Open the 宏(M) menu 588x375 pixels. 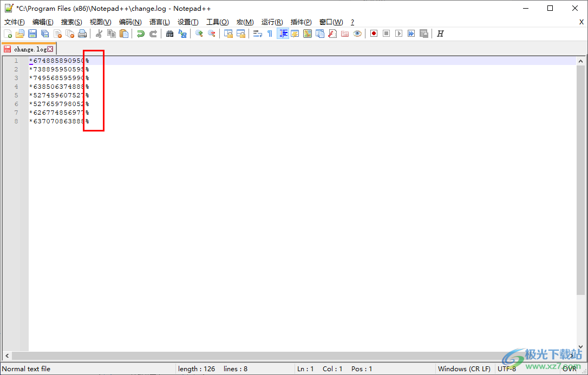[x=245, y=22]
